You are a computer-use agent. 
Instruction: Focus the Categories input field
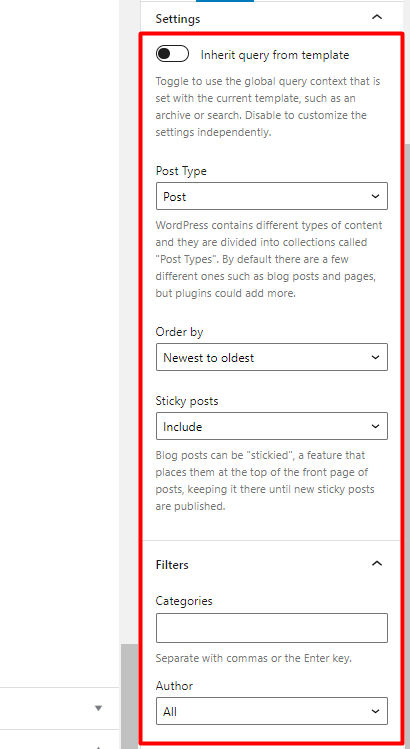[271, 628]
